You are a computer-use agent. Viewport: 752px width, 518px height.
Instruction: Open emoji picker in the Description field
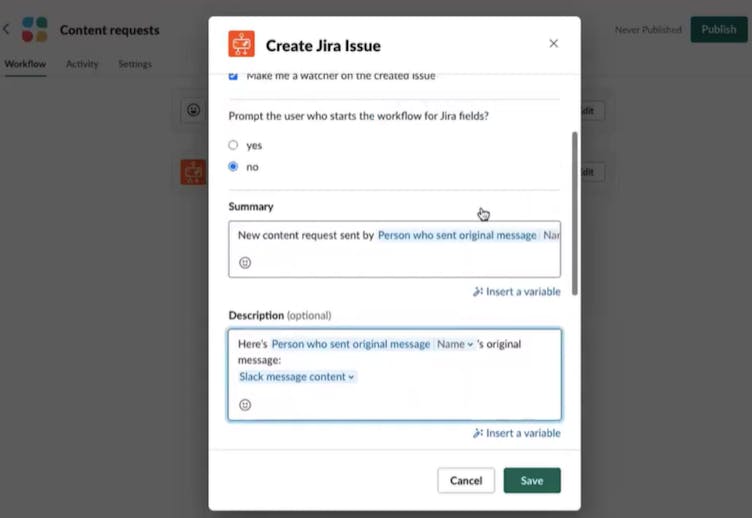245,405
